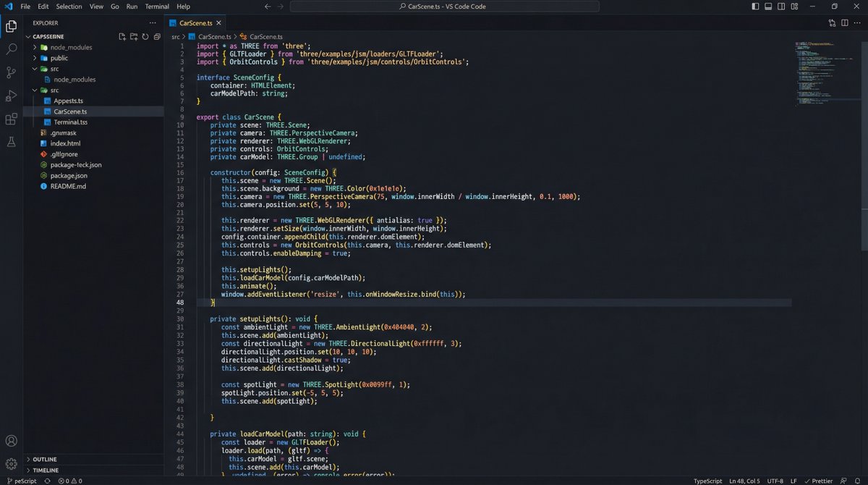Image resolution: width=868 pixels, height=485 pixels.
Task: Click the New File icon in Explorer
Action: [x=122, y=36]
